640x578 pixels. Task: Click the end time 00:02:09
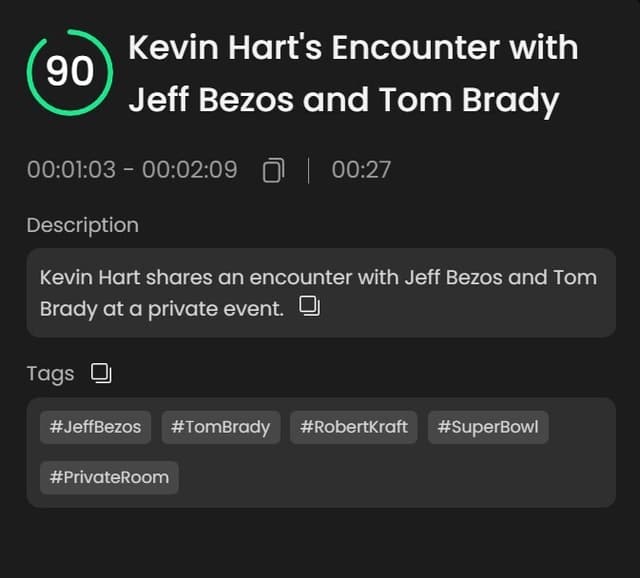click(x=190, y=170)
